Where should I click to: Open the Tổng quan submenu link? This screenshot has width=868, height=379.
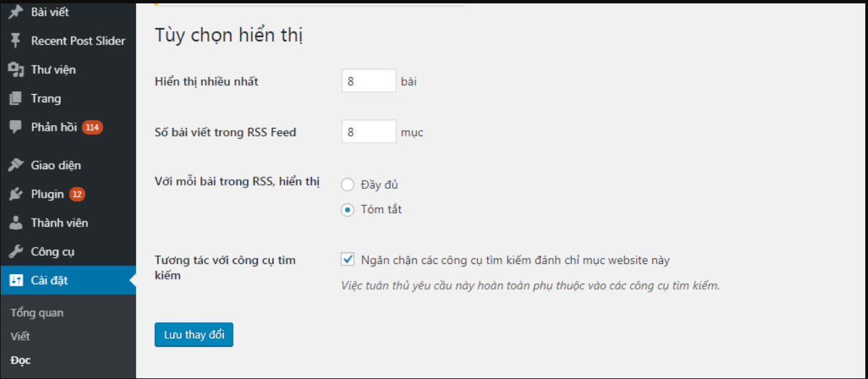(37, 313)
